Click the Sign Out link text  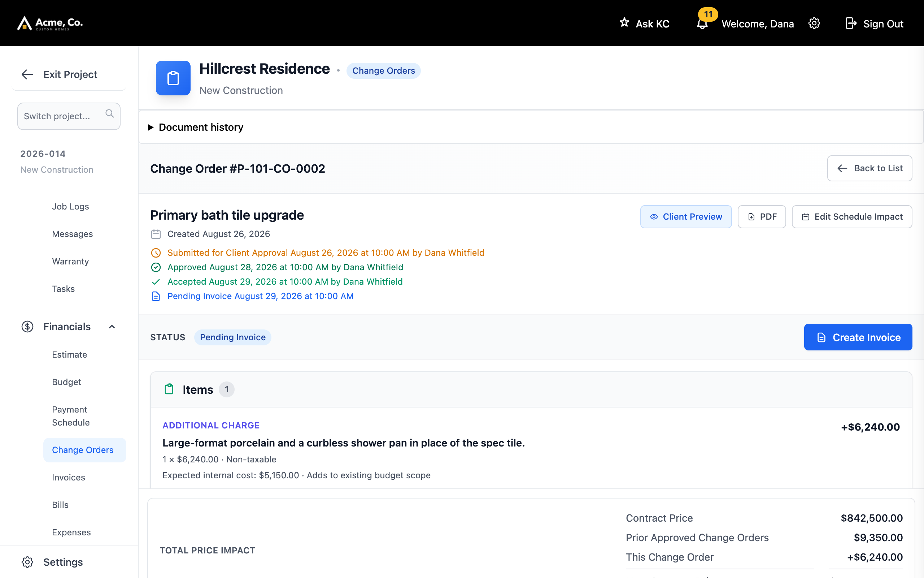click(x=883, y=24)
